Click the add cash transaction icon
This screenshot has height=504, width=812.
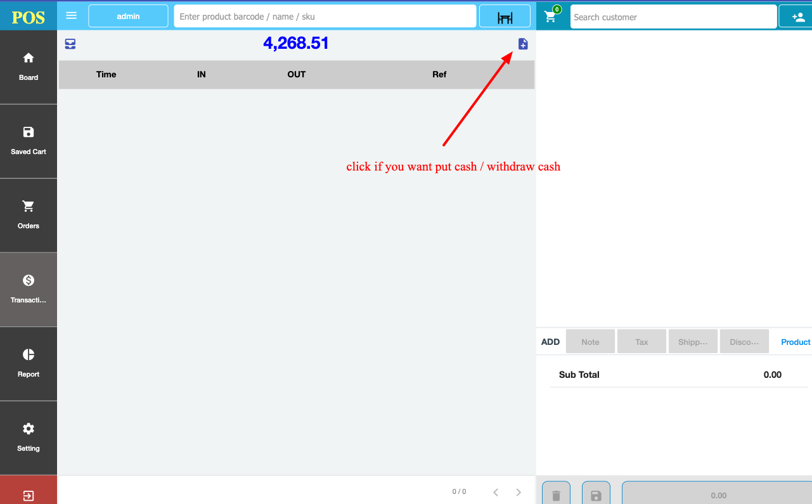pos(523,44)
